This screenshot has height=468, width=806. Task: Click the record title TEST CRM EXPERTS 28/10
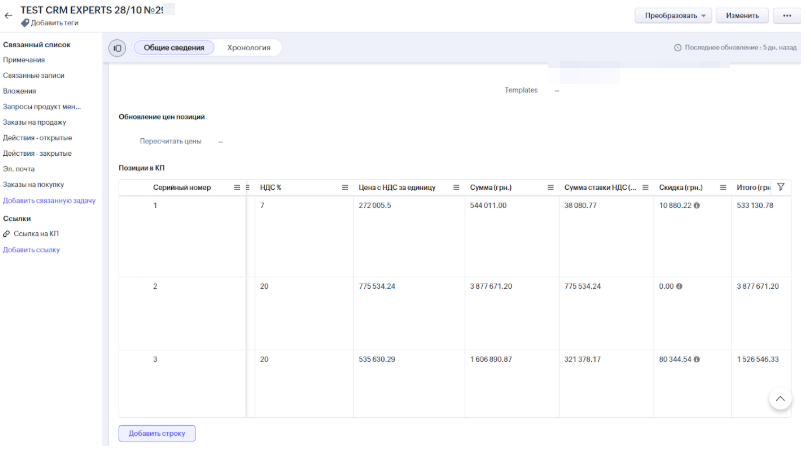(91, 10)
